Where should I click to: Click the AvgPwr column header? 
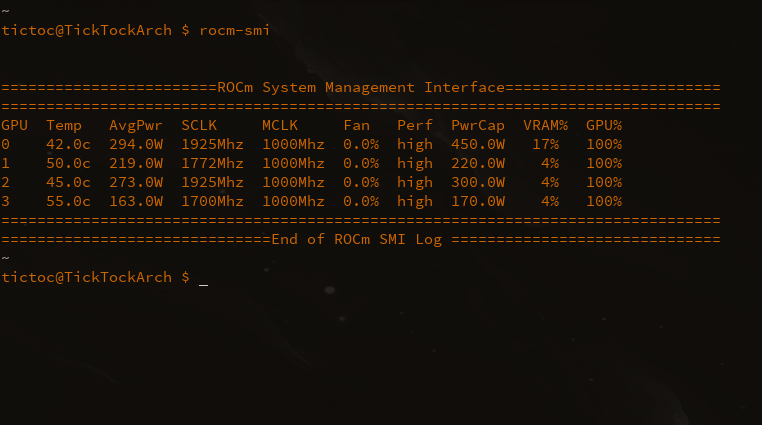[136, 126]
